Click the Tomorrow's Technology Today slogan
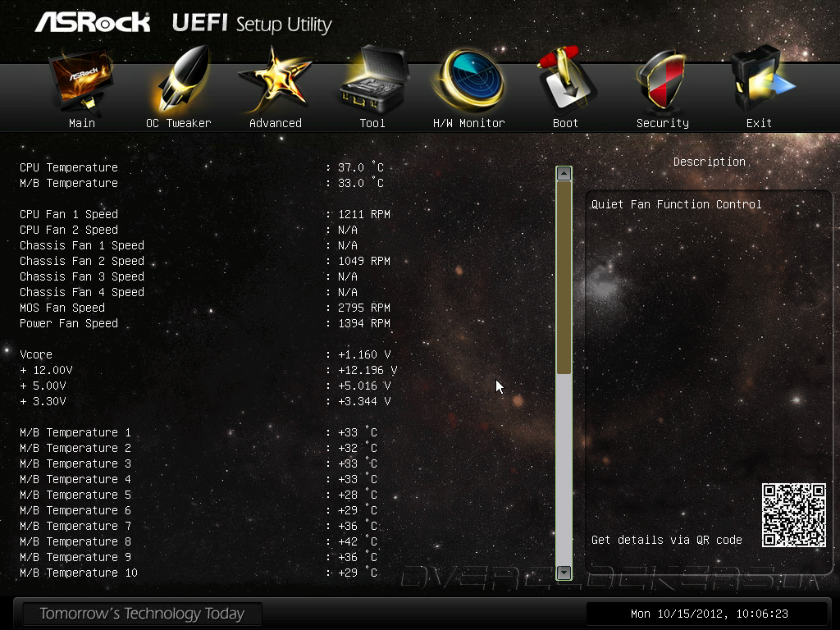Screen dimensions: 840x630 tap(142, 614)
